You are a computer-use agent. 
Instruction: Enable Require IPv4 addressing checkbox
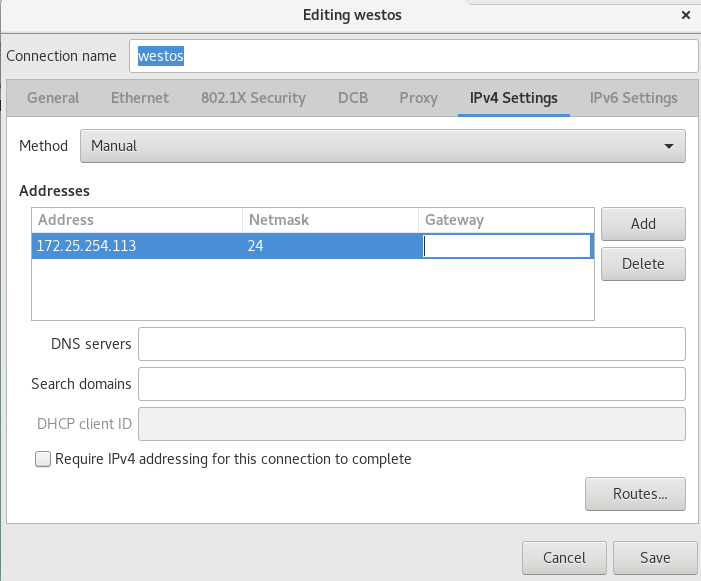pos(43,459)
